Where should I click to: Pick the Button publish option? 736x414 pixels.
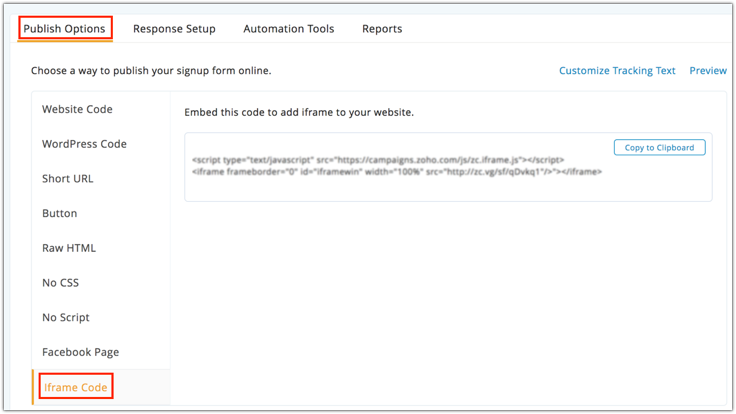(x=59, y=213)
